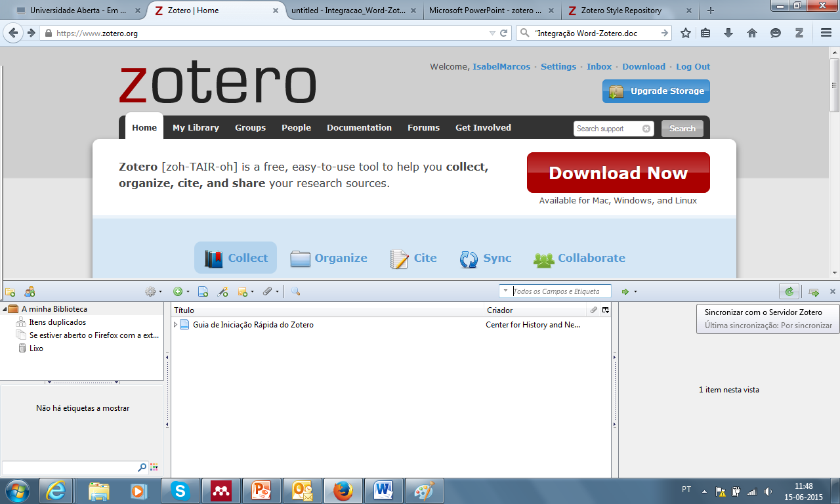Toggle Zotero tab mode icon
This screenshot has height=504, width=840.
pyautogui.click(x=814, y=291)
